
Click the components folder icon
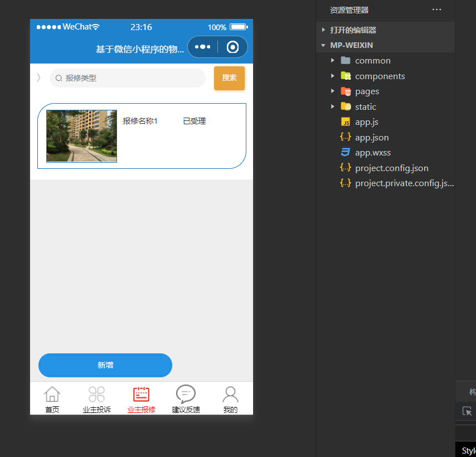point(346,76)
